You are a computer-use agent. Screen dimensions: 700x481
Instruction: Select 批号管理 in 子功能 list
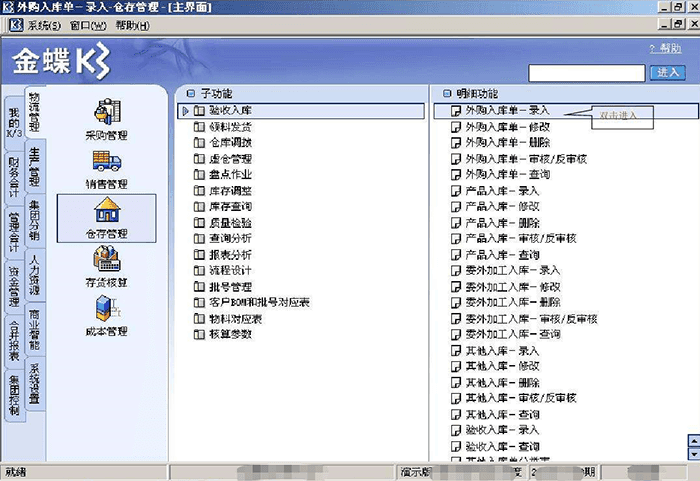pyautogui.click(x=230, y=287)
